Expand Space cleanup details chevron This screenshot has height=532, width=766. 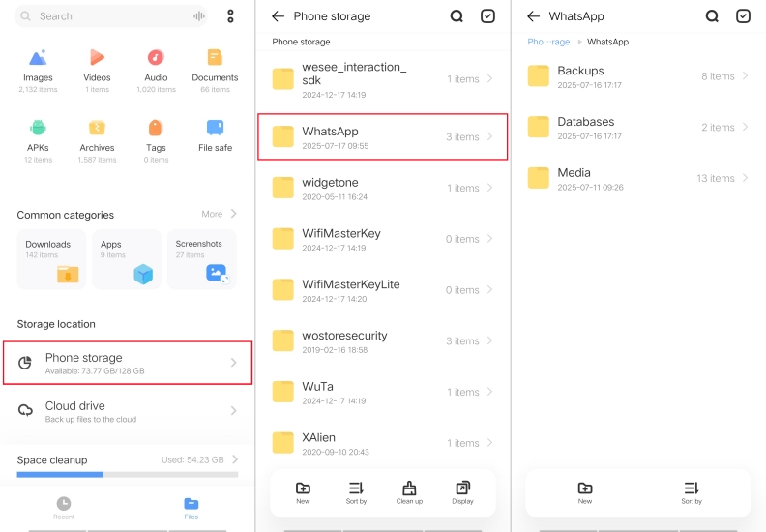234,459
